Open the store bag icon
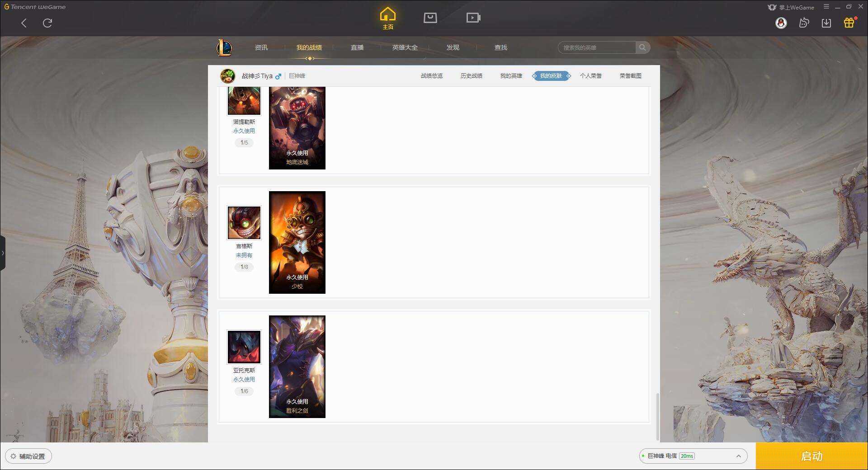Image resolution: width=868 pixels, height=470 pixels. [430, 18]
